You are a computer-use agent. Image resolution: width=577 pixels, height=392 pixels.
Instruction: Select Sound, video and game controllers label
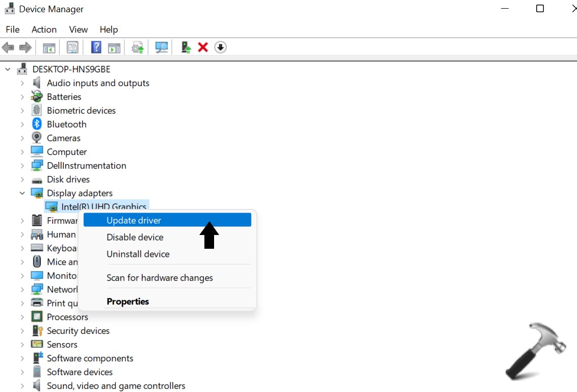coord(116,386)
